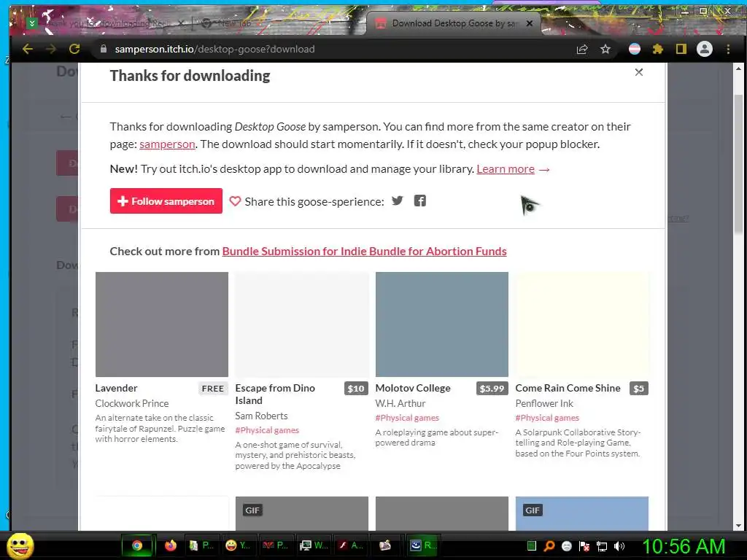Image resolution: width=747 pixels, height=560 pixels.
Task: Share on Facebook
Action: click(419, 201)
